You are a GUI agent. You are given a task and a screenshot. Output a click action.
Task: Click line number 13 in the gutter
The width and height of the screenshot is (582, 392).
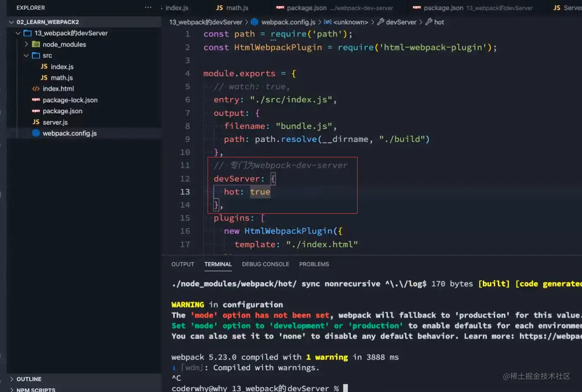point(185,192)
